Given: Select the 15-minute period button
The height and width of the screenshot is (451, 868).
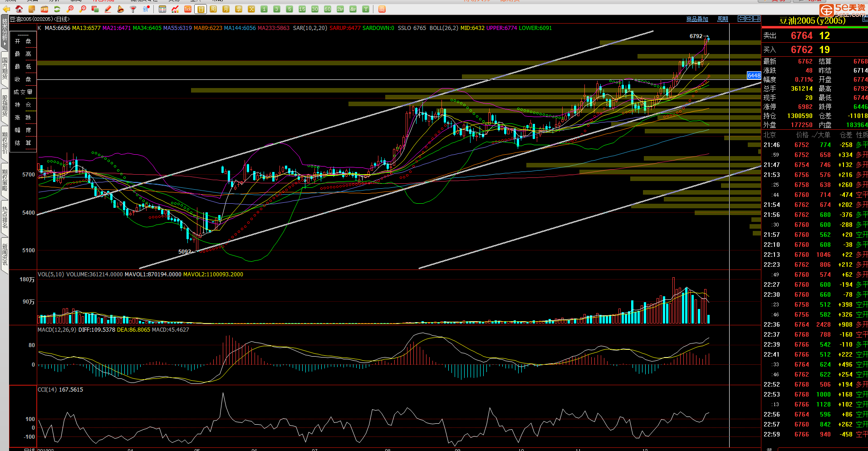Looking at the screenshot, I should click(x=302, y=9).
